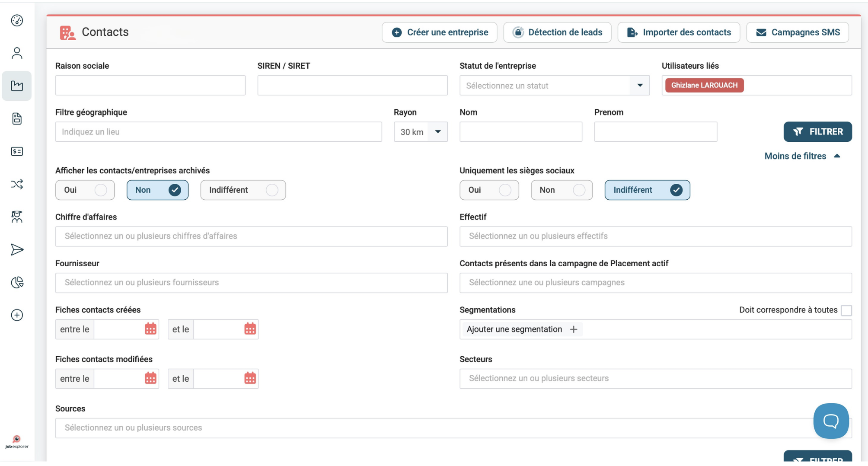Click the Ghizlane LAROUACH user tag
868x466 pixels.
pos(704,86)
